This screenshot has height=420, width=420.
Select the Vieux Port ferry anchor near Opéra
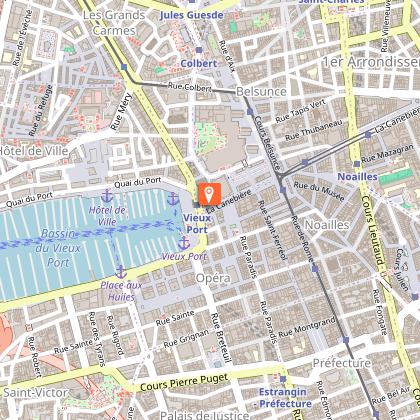coord(184,244)
